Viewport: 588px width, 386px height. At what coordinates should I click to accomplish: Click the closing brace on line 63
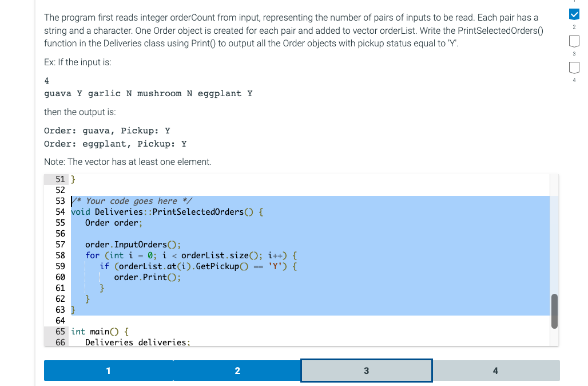click(x=73, y=310)
